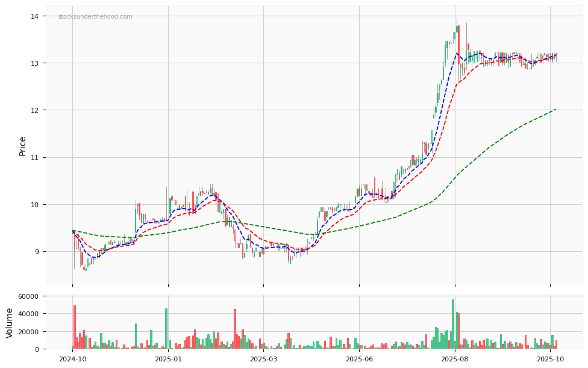
Task: Click the 20000 volume axis tick label
Action: click(29, 332)
